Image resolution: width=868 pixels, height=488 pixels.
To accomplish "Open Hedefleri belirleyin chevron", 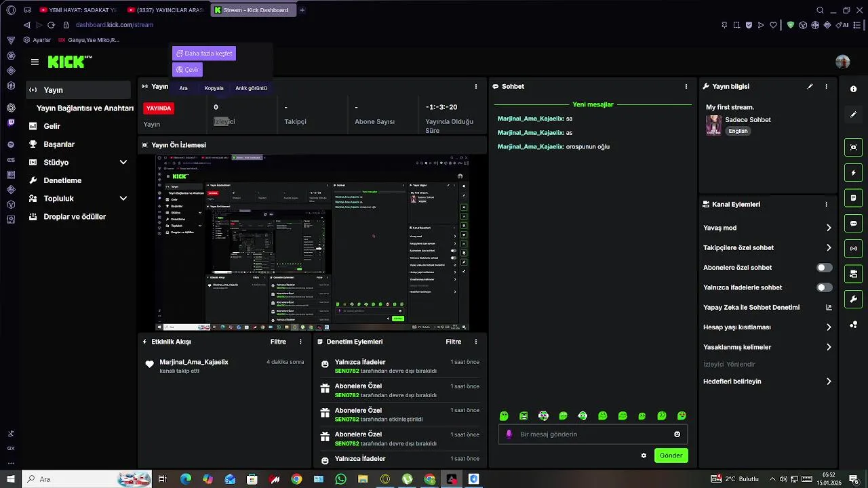I will (828, 382).
